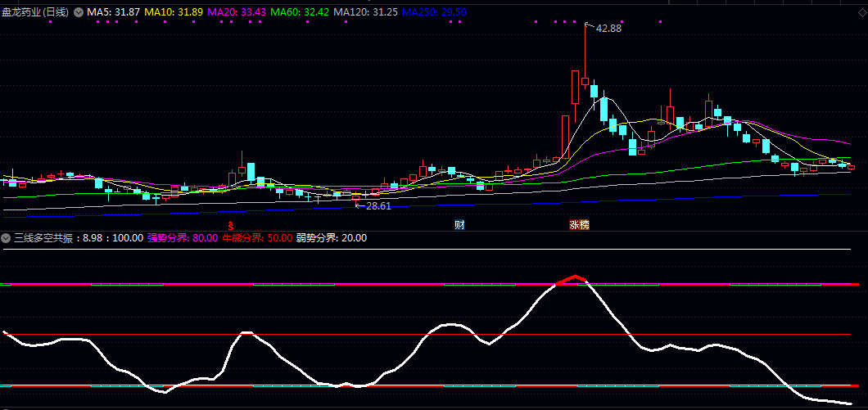
Task: Select the 强势分界 80.00 label
Action: pos(182,238)
